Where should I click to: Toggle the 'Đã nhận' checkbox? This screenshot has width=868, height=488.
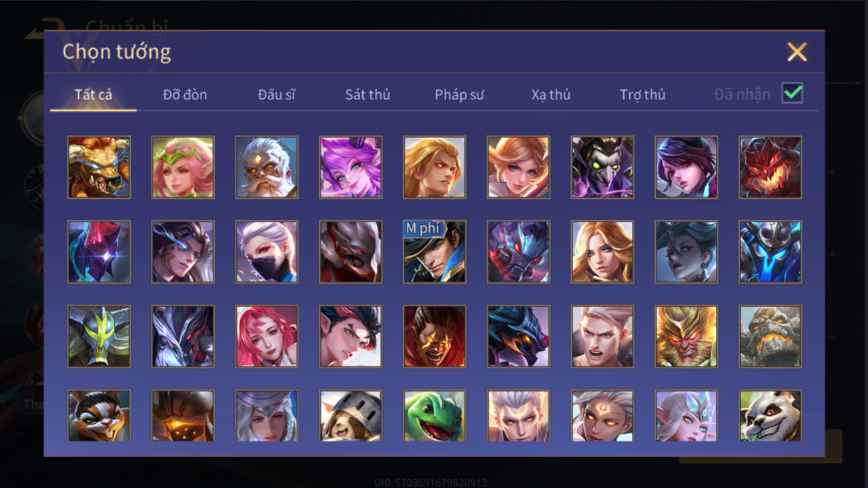click(792, 93)
